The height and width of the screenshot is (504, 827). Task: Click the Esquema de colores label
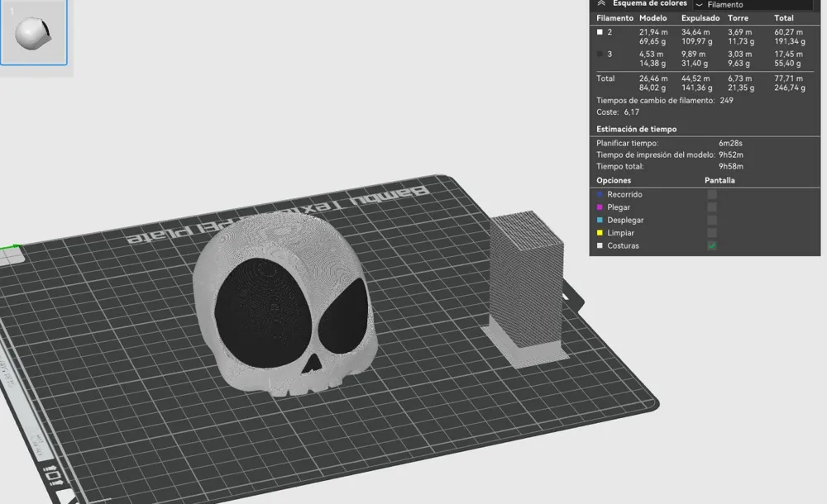(650, 3)
